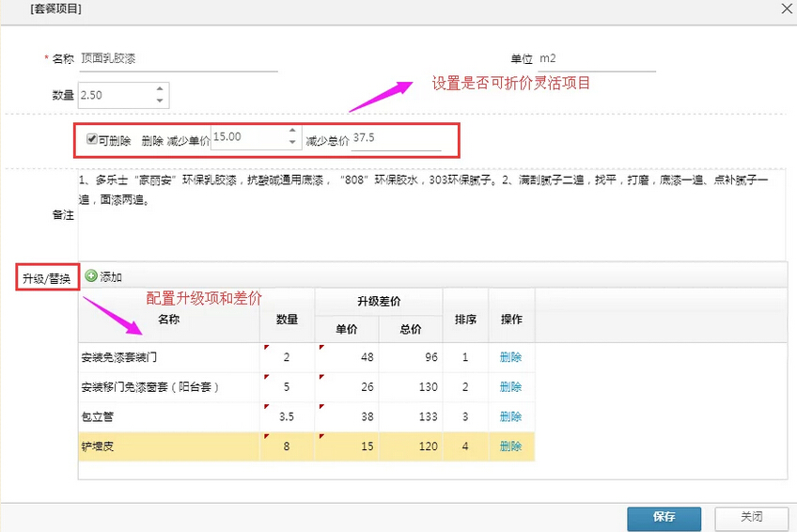This screenshot has width=797, height=532.
Task: Edit the 减少总价 field
Action: coord(395,138)
